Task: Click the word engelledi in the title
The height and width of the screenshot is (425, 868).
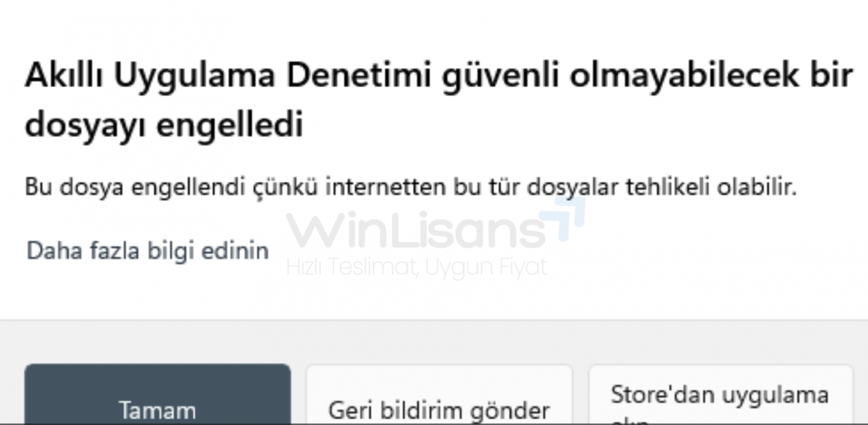Action: (229, 125)
